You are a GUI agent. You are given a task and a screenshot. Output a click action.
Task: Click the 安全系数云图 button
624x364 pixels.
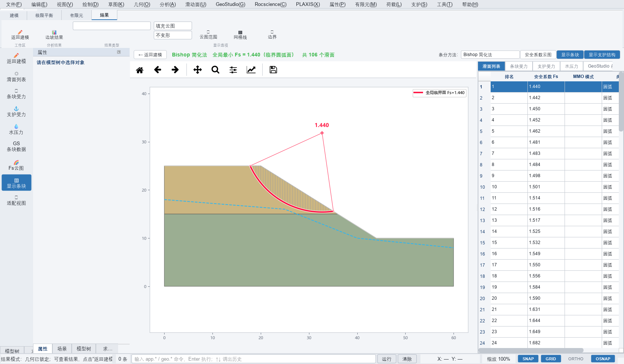(x=538, y=55)
